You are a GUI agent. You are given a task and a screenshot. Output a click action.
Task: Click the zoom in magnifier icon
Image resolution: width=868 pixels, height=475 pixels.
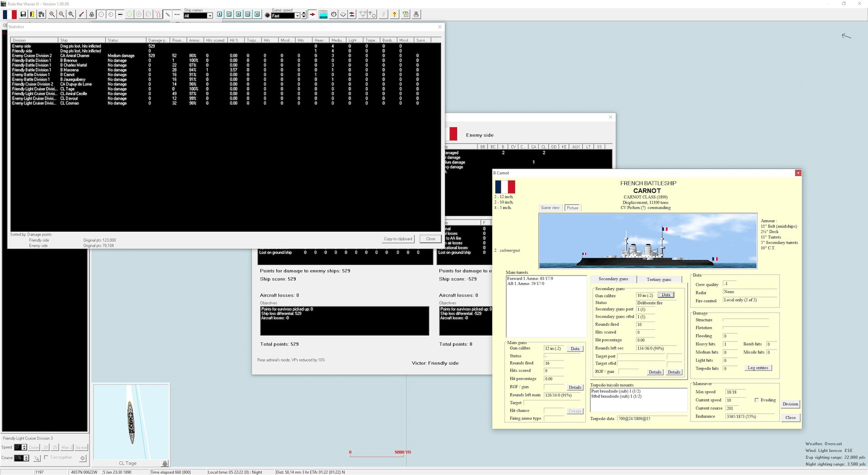(52, 14)
